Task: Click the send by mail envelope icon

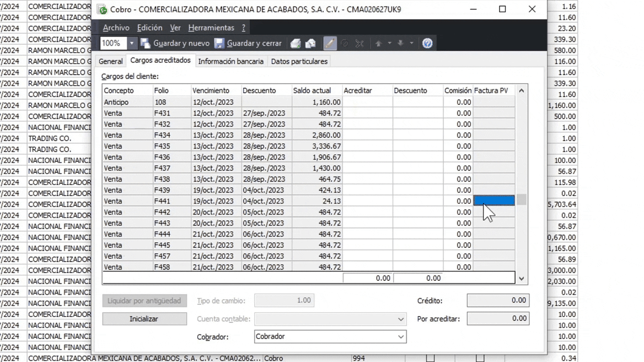Action: click(x=310, y=43)
